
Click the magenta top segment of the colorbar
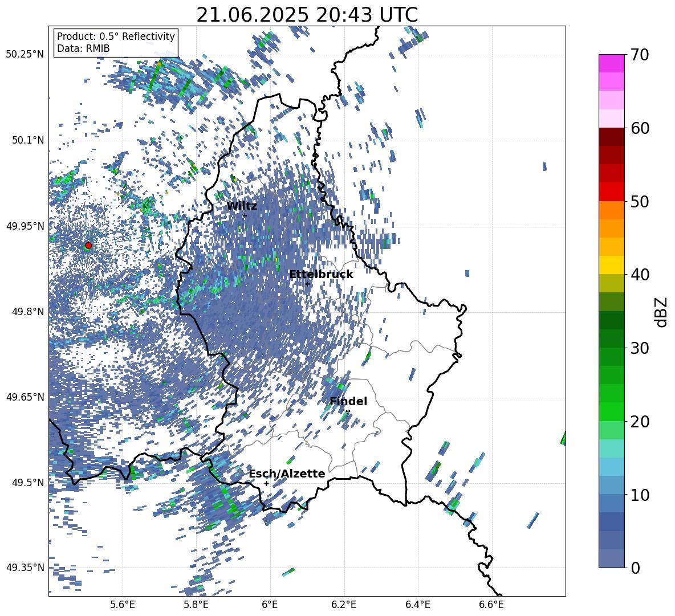(x=611, y=63)
